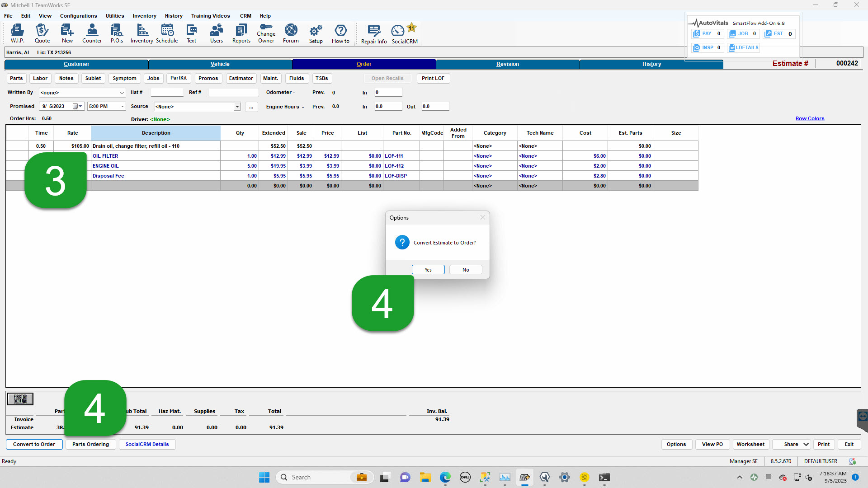
Task: Open the Counter sale icon
Action: click(92, 33)
